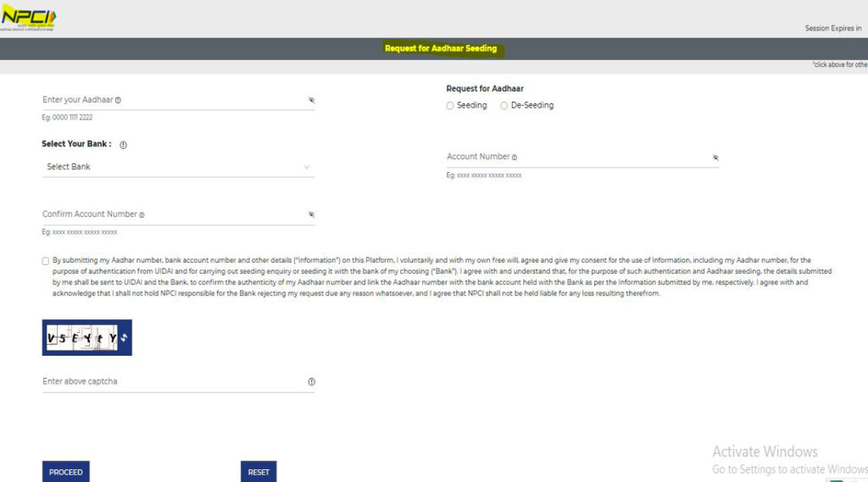The image size is (868, 482).
Task: Click the captcha image
Action: [x=82, y=337]
